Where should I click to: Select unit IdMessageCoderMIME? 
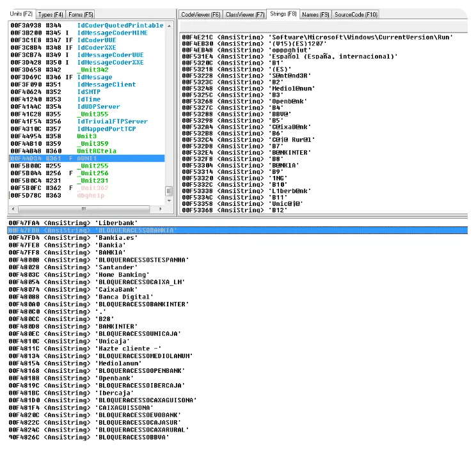113,33
